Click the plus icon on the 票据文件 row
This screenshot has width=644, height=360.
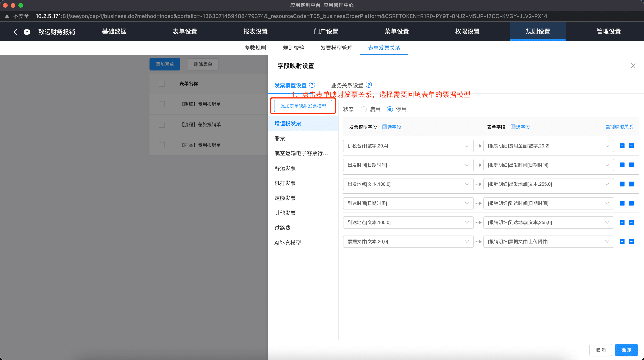(x=622, y=241)
